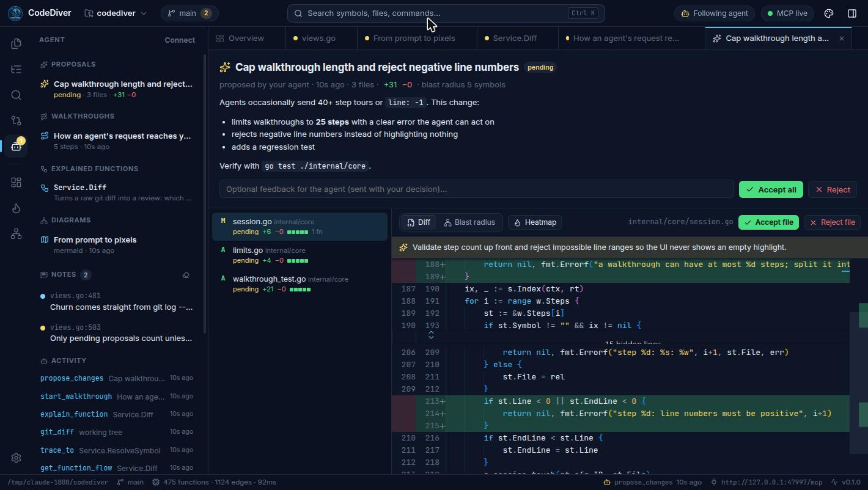Viewport: 868px width, 490px height.
Task: Open the flame hotspots sidebar icon
Action: click(17, 208)
